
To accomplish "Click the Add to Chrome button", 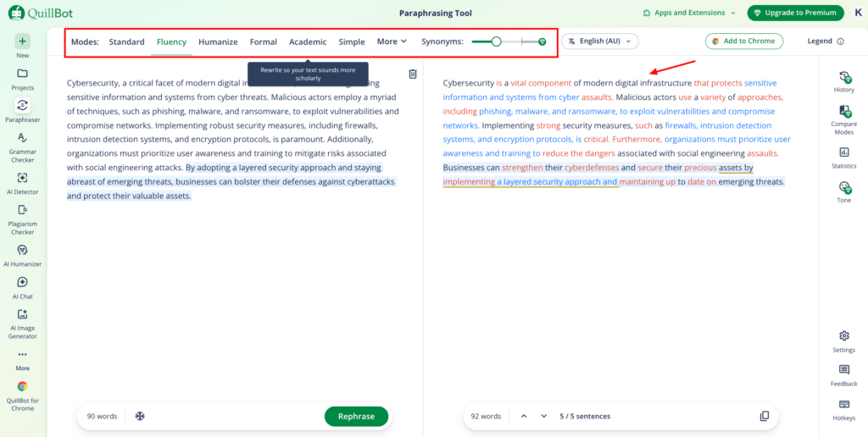I will 744,41.
